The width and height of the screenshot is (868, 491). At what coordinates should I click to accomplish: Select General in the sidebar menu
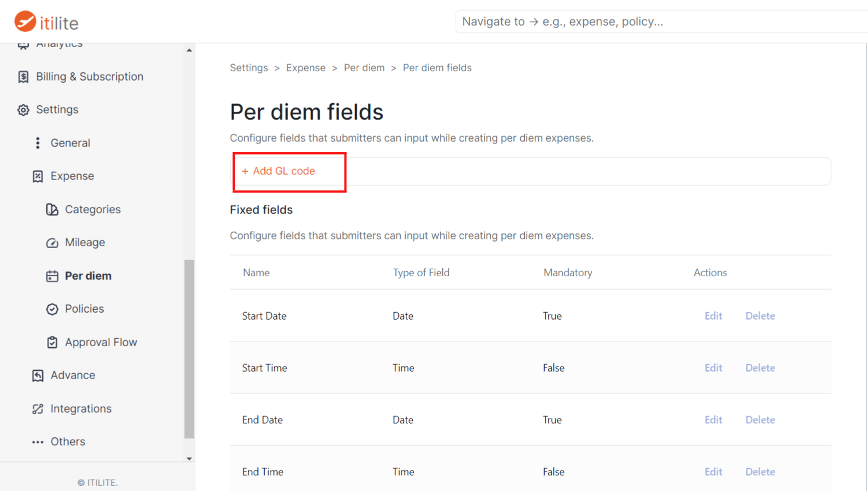click(70, 143)
